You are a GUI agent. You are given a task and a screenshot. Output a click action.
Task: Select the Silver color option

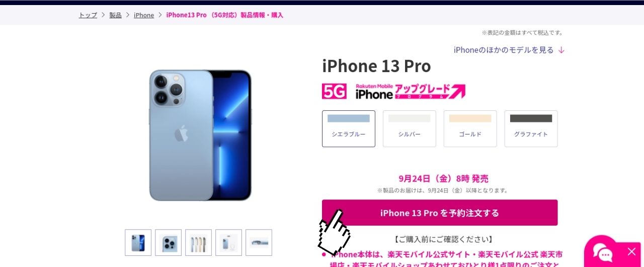(410, 129)
